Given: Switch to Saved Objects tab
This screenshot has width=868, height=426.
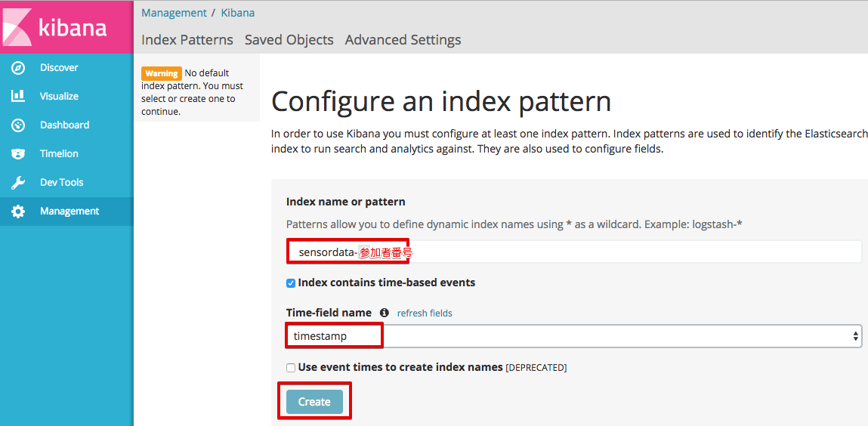Looking at the screenshot, I should (x=289, y=40).
